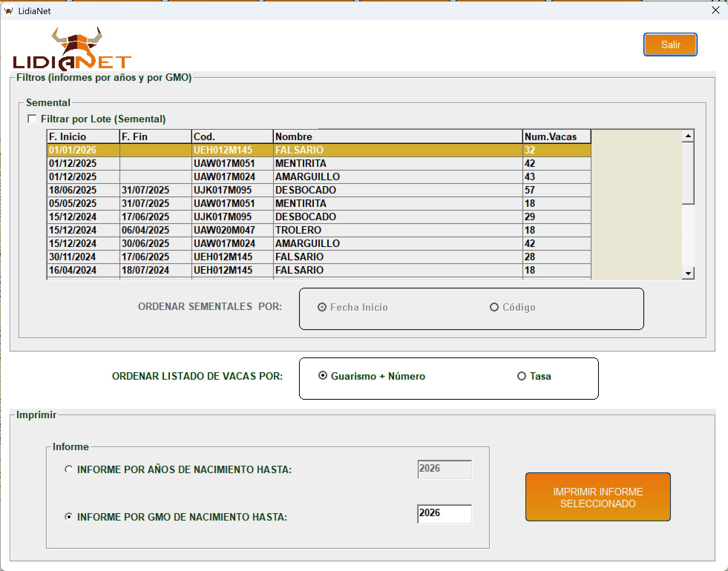Screen dimensions: 728x571
Task: Select Código sort option for sementales
Action: coord(494,307)
